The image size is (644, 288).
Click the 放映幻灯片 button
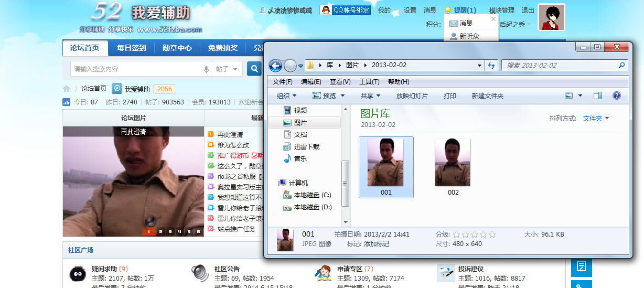click(x=412, y=95)
